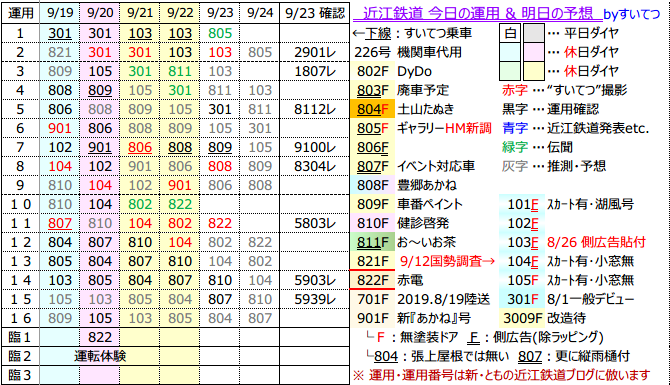This screenshot has width=670, height=385.
Task: Click the 白 white weekday swatch box
Action: [x=510, y=33]
